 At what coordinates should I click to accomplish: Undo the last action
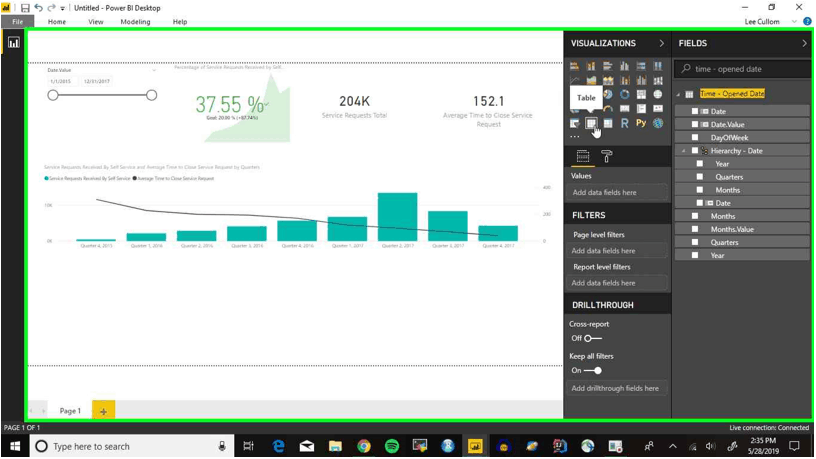point(39,8)
